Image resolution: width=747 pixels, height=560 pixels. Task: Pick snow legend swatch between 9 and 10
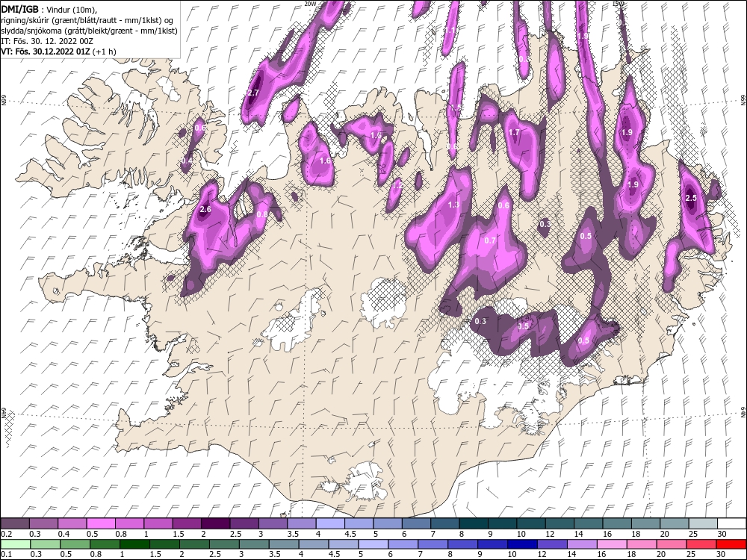tap(503, 523)
